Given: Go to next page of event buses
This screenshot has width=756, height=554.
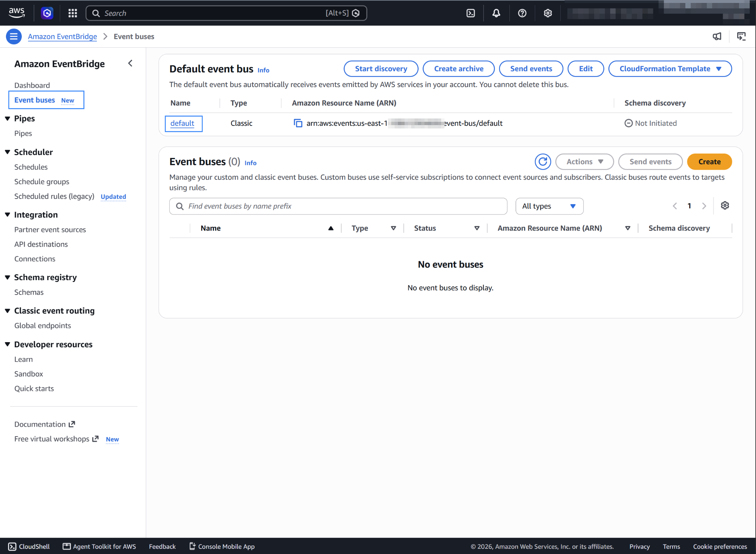Looking at the screenshot, I should click(704, 206).
